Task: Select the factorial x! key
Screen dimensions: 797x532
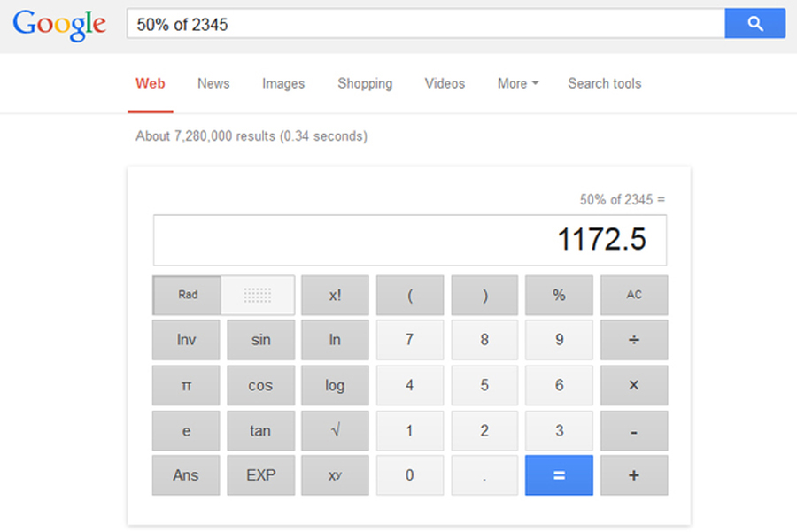Action: [335, 296]
